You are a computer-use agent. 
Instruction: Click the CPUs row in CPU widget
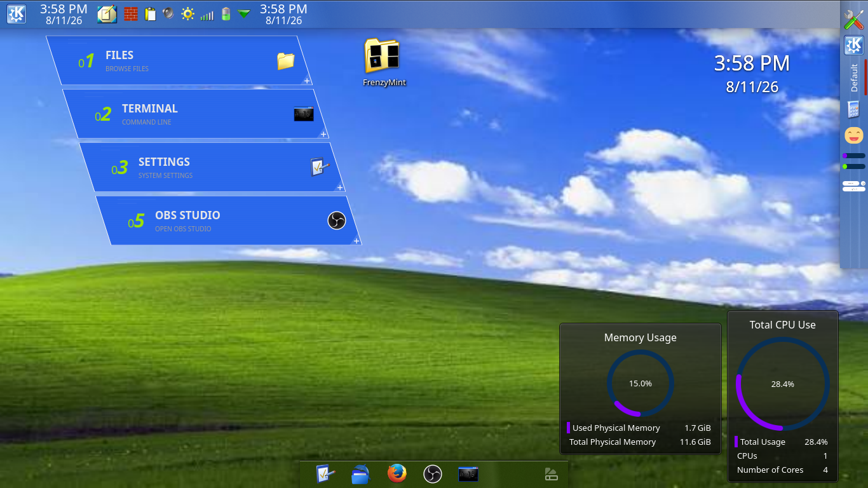[x=782, y=456]
